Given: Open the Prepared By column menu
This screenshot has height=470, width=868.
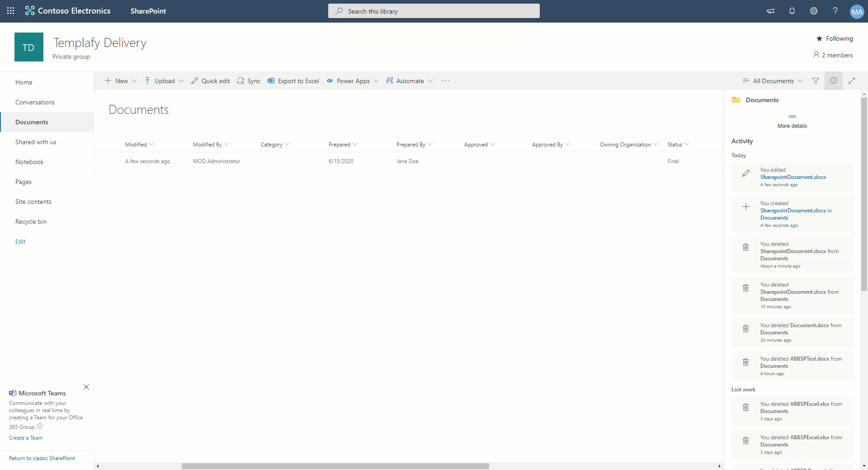Looking at the screenshot, I should coord(414,145).
